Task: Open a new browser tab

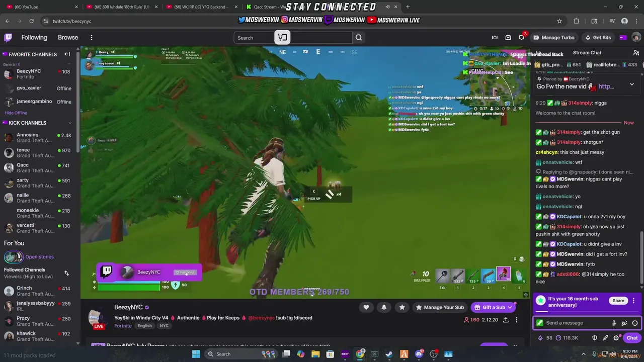Action: point(408,7)
